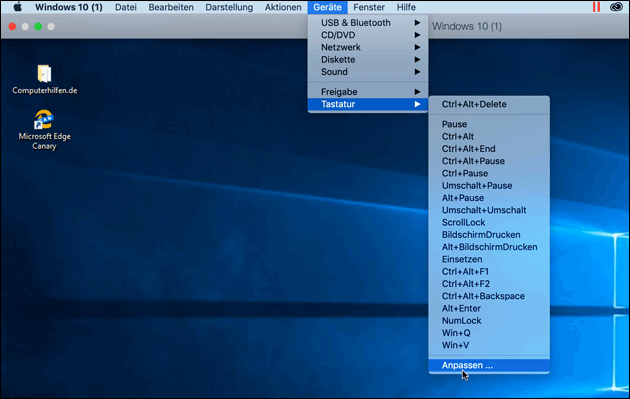
Task: Click the red close window button
Action: point(12,27)
